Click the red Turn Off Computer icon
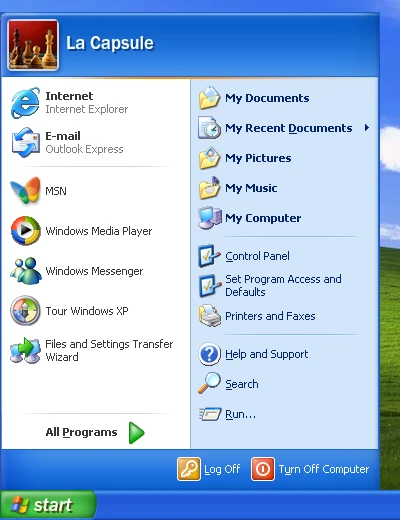The width and height of the screenshot is (400, 520). tap(263, 469)
